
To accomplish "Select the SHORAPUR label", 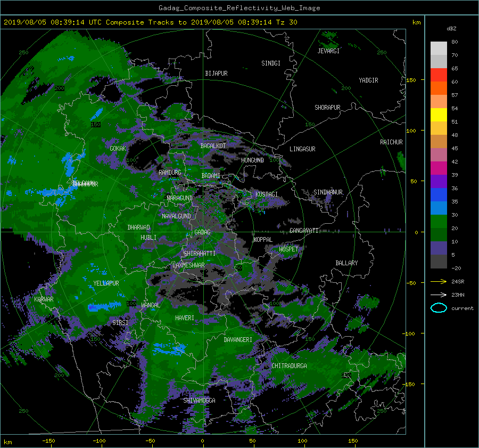I will pos(327,108).
